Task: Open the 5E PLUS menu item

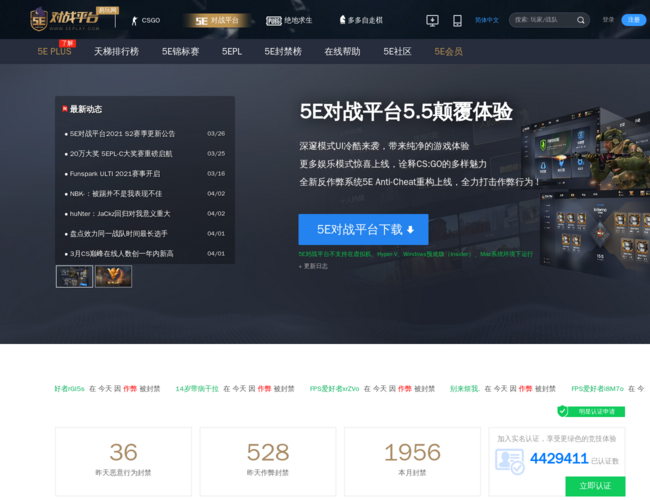Action: point(54,51)
